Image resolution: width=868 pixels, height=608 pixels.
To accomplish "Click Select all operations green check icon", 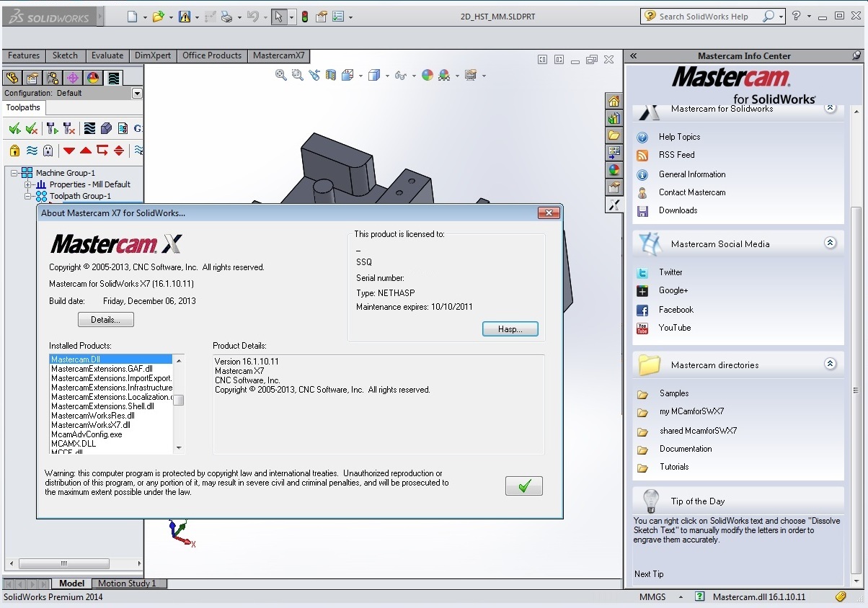I will pyautogui.click(x=14, y=128).
